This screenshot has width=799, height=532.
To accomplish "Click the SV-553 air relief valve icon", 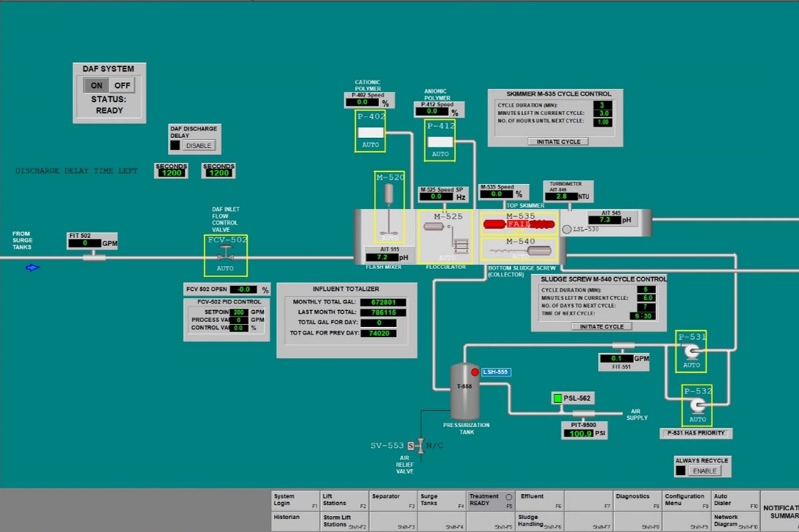I will point(421,445).
